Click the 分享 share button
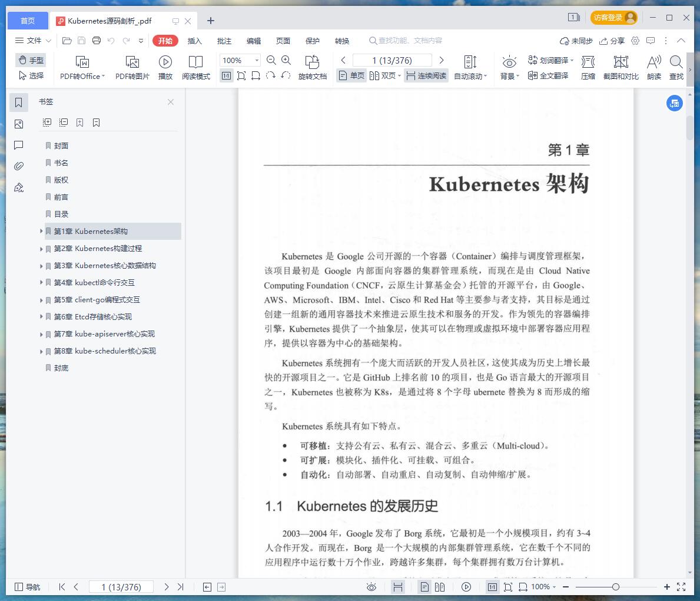Image resolution: width=700 pixels, height=601 pixels. [612, 41]
